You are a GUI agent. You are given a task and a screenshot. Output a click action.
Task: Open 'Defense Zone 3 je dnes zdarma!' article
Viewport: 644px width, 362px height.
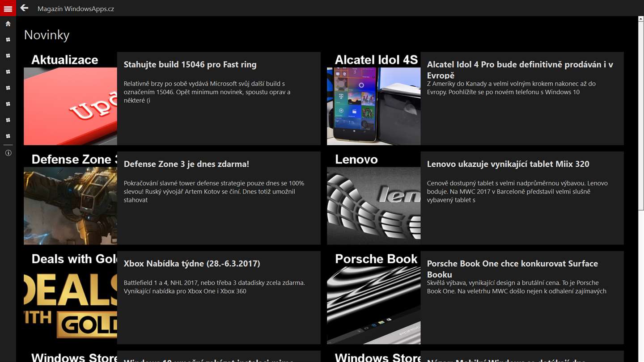[186, 164]
